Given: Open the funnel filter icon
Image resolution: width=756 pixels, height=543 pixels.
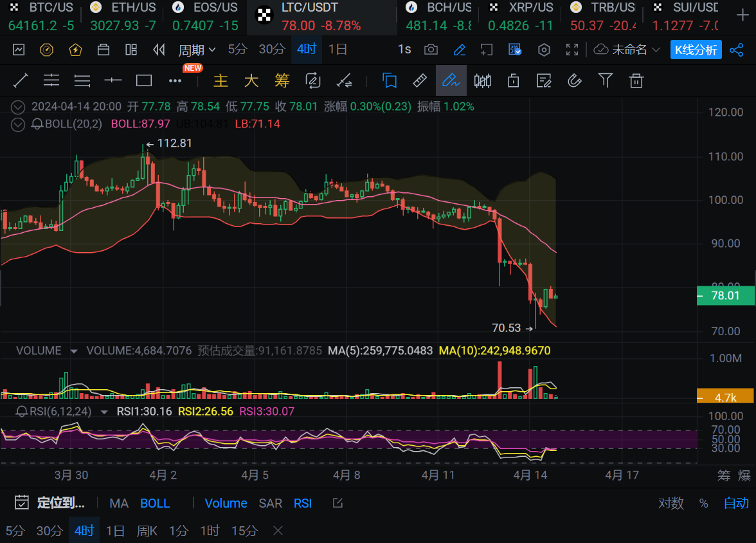Looking at the screenshot, I should pos(605,80).
